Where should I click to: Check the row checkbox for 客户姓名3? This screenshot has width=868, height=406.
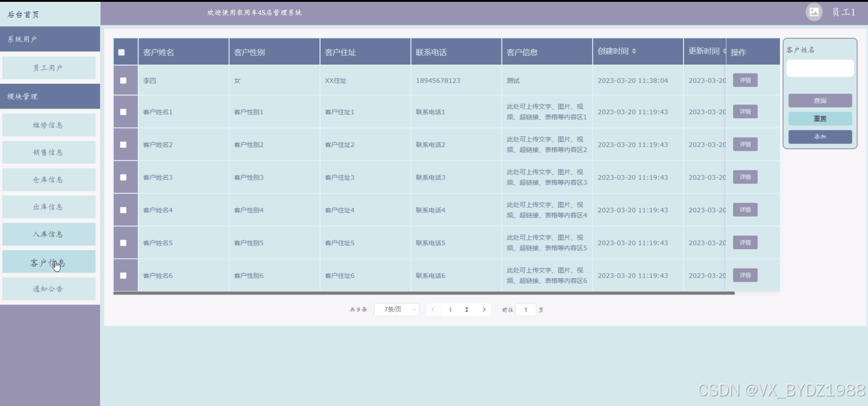[123, 177]
